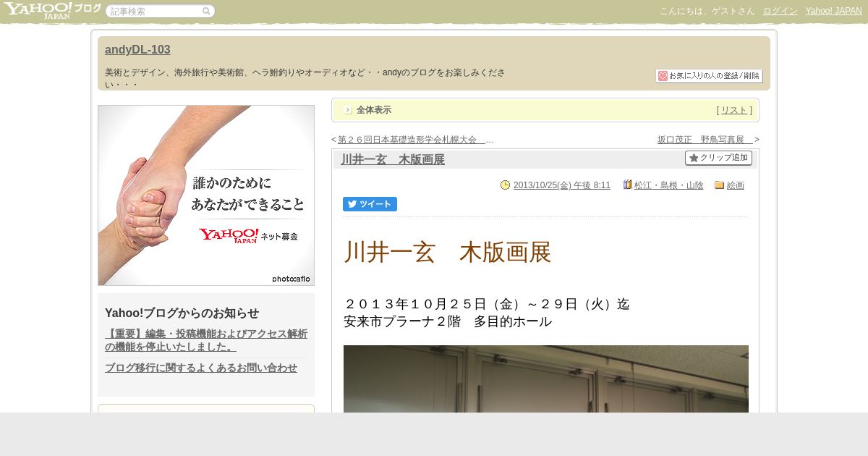The height and width of the screenshot is (456, 868).
Task: Open the andyDL-103 blog title
Action: pyautogui.click(x=137, y=50)
